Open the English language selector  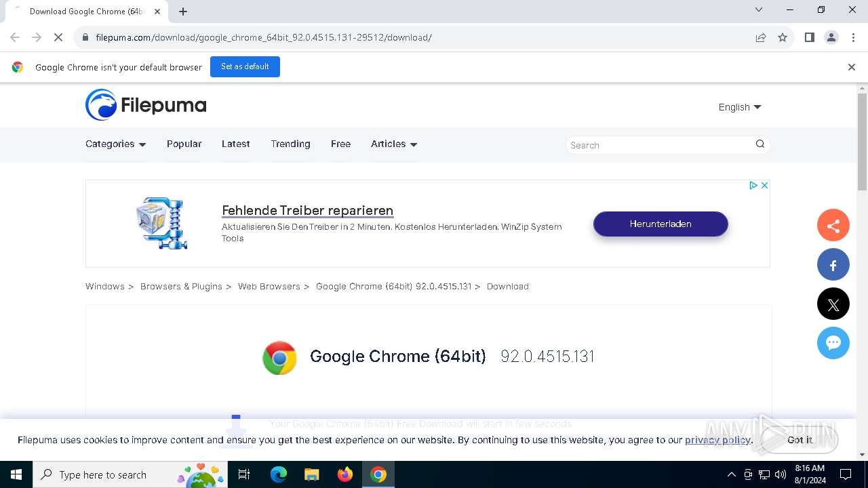click(740, 107)
